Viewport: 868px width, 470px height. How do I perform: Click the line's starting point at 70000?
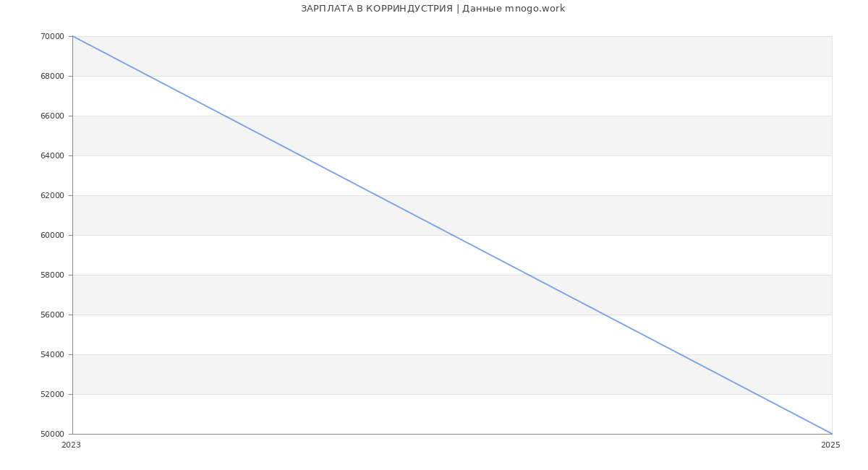(73, 36)
